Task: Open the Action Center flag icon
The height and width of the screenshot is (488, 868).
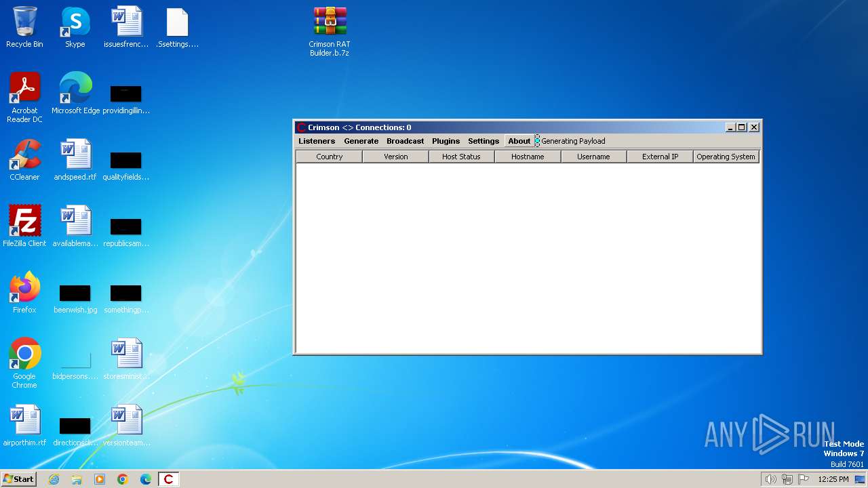Action: [x=804, y=479]
